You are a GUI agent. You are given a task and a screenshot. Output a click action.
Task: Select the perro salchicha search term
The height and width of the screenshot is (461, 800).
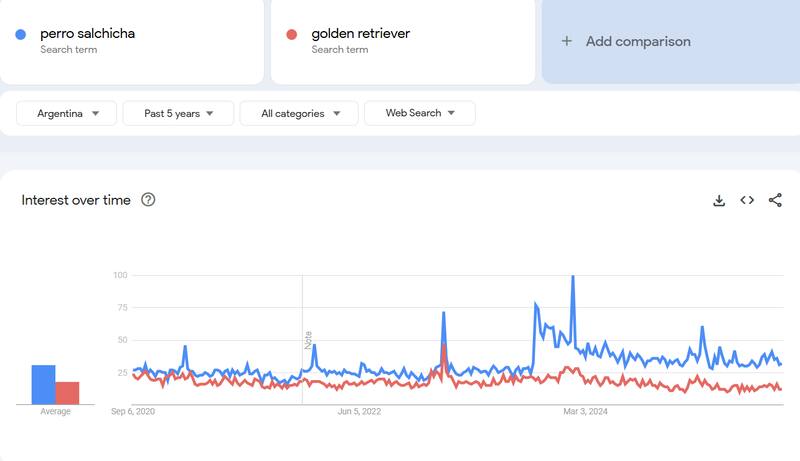pyautogui.click(x=87, y=34)
